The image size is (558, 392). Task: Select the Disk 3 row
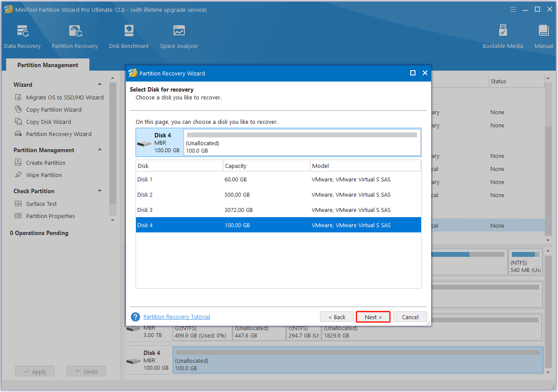(x=279, y=210)
